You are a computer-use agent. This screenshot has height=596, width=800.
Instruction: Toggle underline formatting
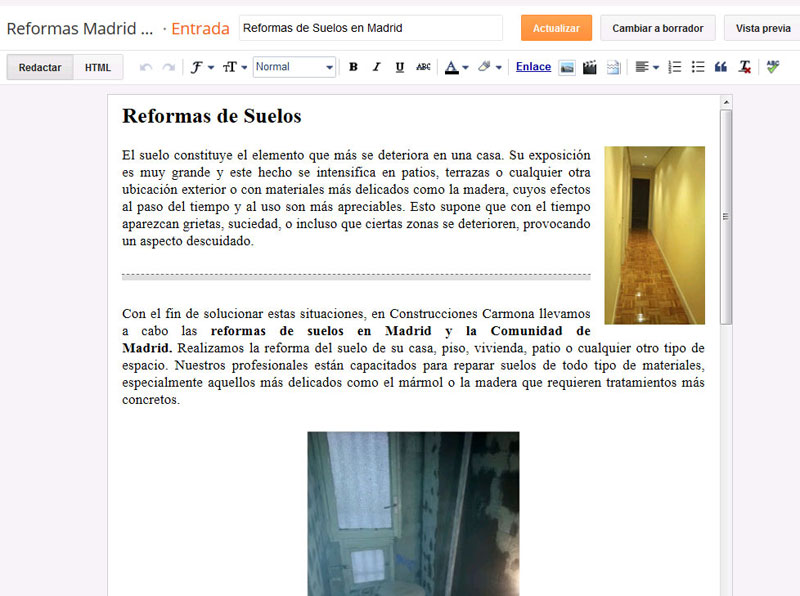coord(399,67)
